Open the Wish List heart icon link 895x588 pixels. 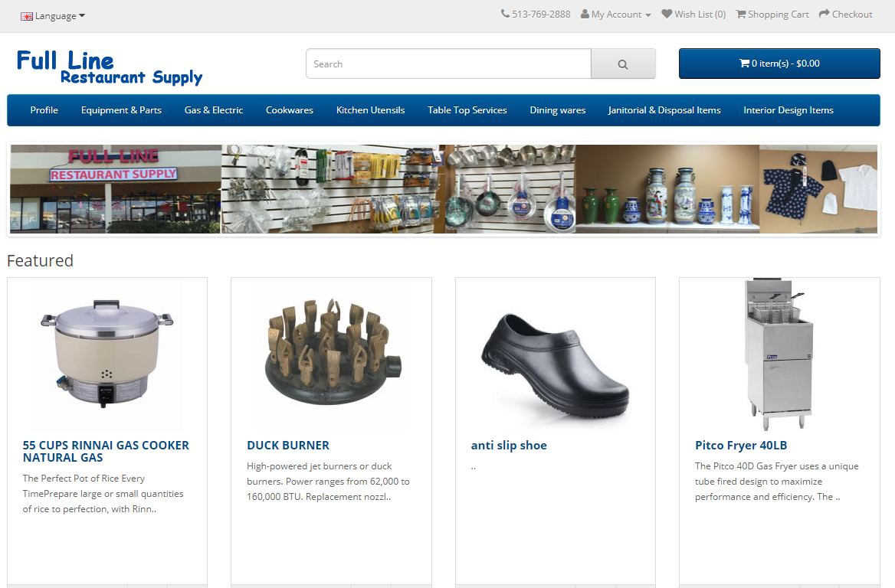[693, 15]
